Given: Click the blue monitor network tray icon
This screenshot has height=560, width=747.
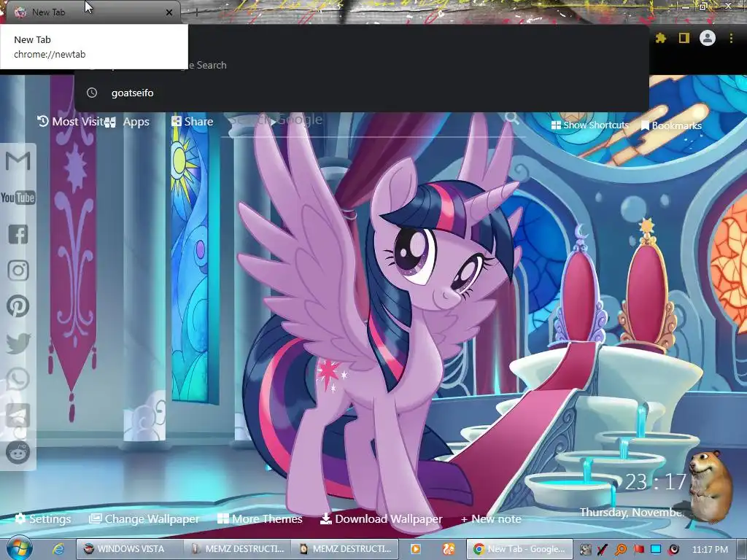Looking at the screenshot, I should [x=656, y=550].
